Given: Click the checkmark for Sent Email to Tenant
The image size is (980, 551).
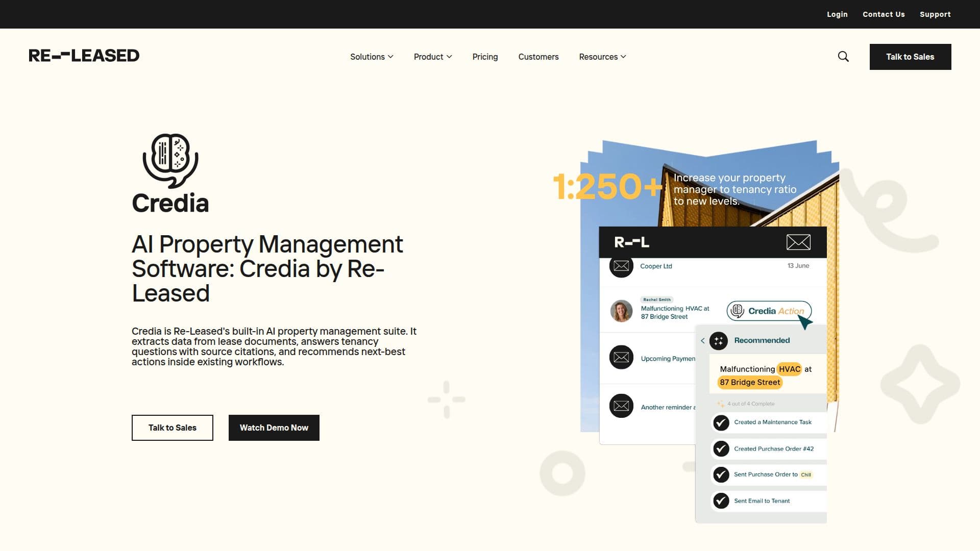Looking at the screenshot, I should (721, 501).
